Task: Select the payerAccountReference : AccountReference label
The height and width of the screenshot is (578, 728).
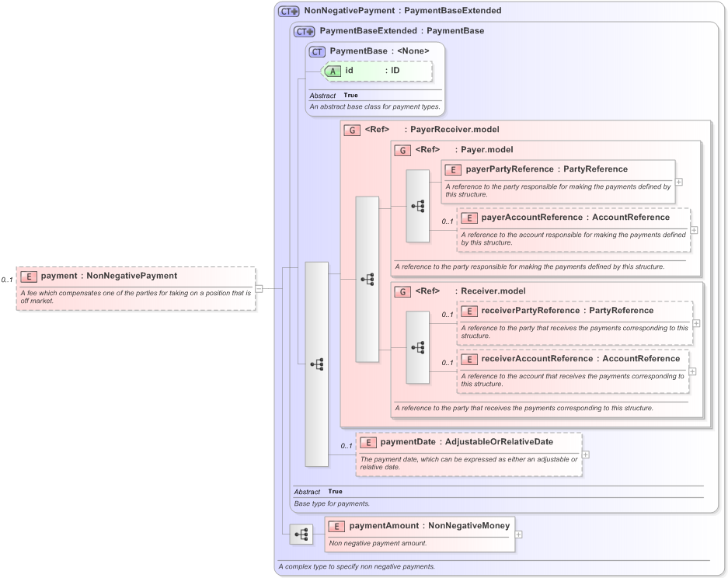Action: point(575,218)
